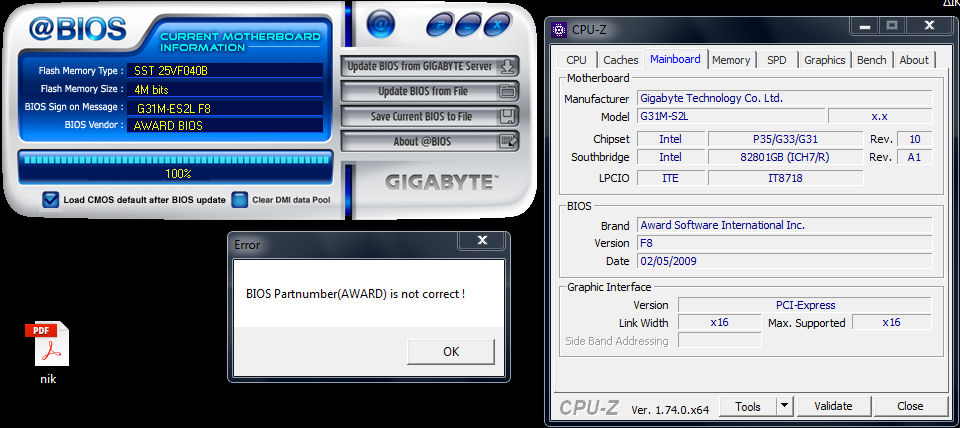Click the Chipset value P35/G33/G31
This screenshot has width=960, height=428.
pyautogui.click(x=785, y=139)
